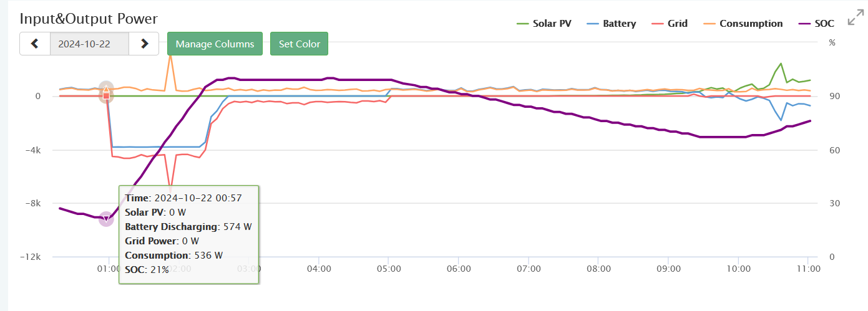The image size is (868, 311).
Task: Open the Manage Columns options
Action: pos(215,44)
